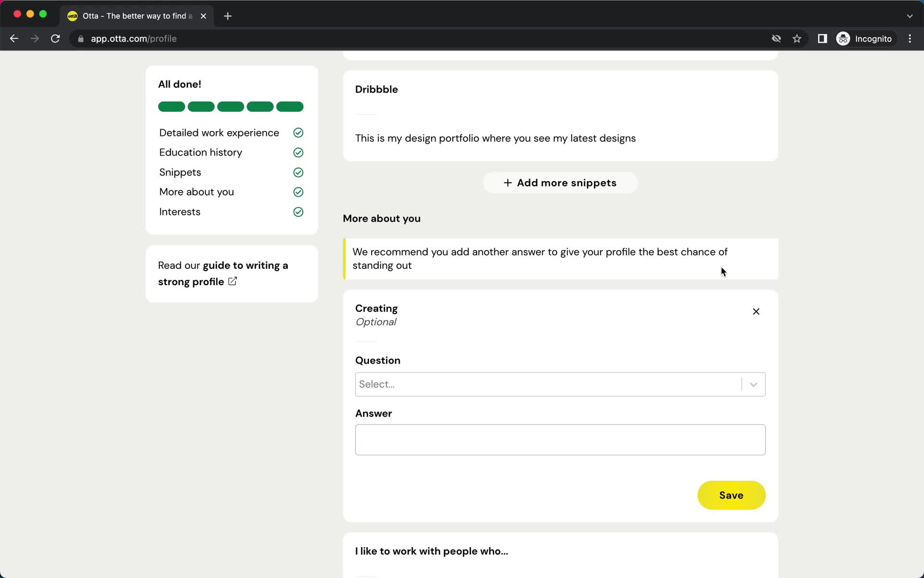
Task: Close the Creating question card
Action: click(756, 312)
